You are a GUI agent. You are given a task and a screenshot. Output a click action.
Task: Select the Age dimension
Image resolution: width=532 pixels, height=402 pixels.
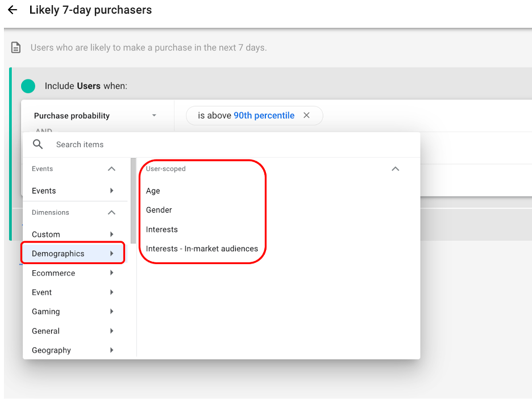pos(153,191)
